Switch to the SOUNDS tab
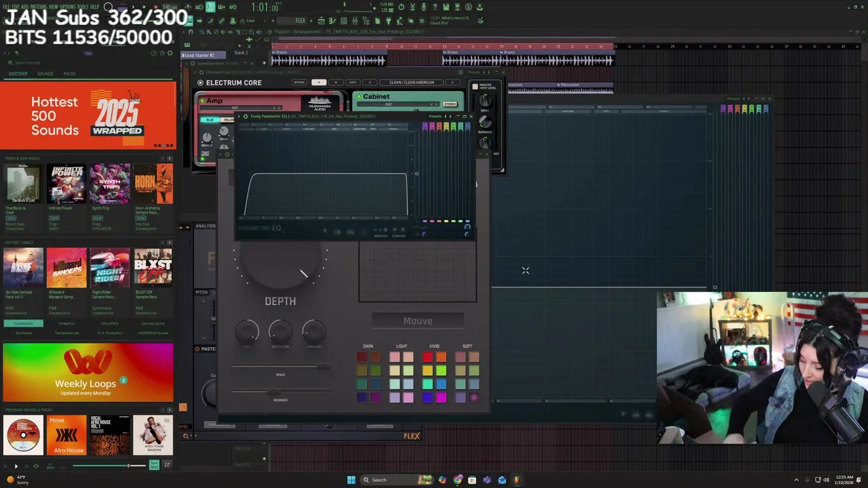This screenshot has height=488, width=868. [x=45, y=73]
